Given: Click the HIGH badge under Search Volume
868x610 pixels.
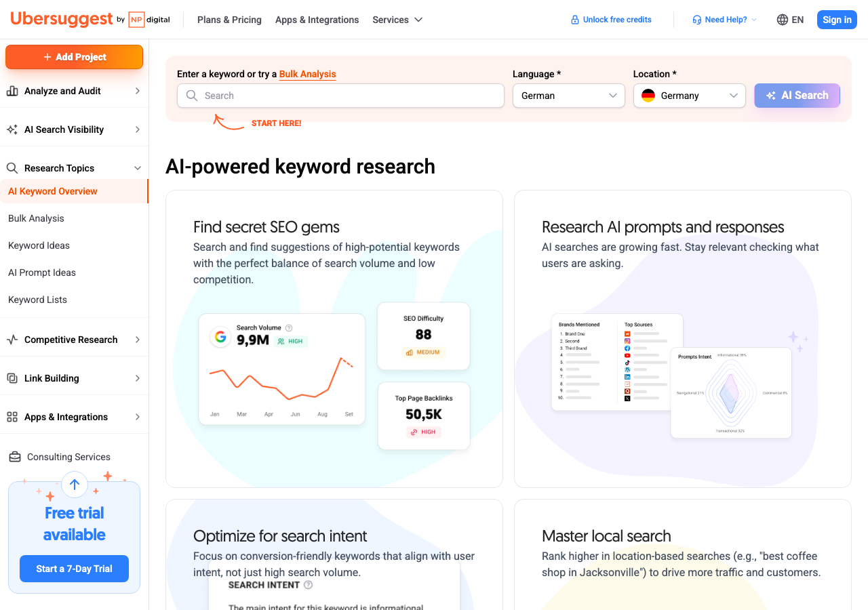Looking at the screenshot, I should point(290,341).
